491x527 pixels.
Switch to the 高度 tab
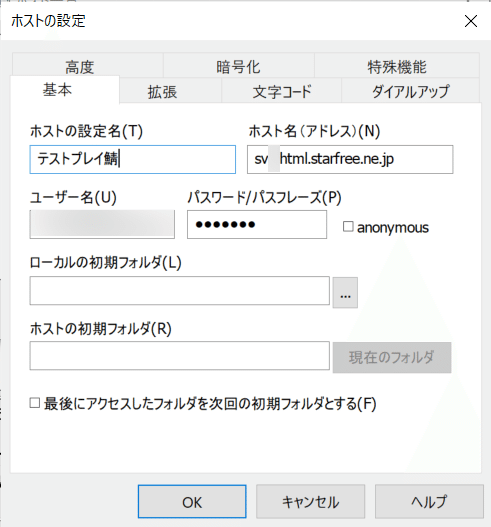point(88,66)
